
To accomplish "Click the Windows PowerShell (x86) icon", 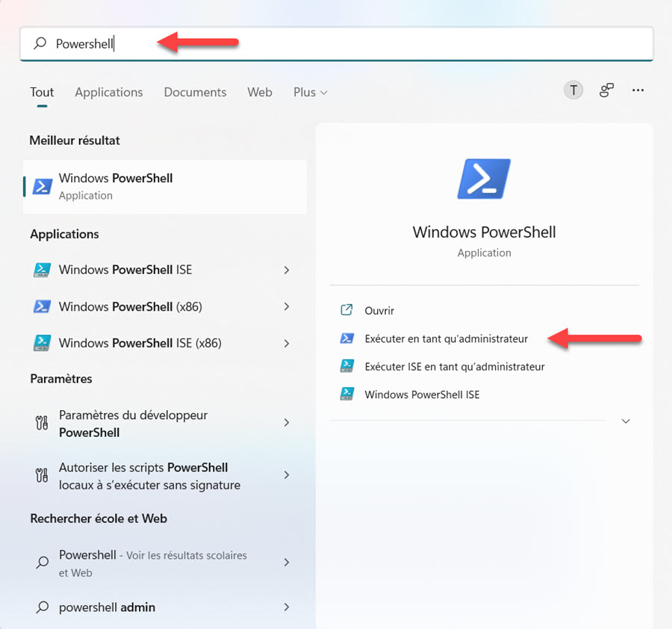I will (x=42, y=306).
